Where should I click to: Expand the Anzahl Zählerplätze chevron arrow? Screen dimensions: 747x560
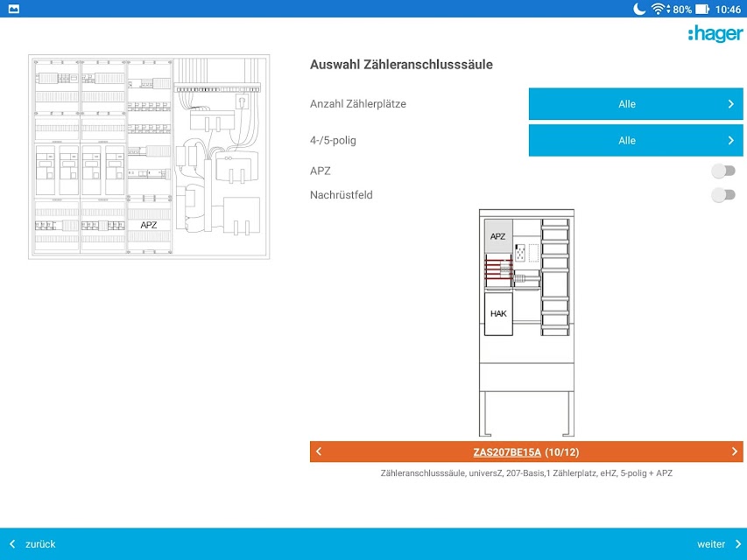click(731, 104)
